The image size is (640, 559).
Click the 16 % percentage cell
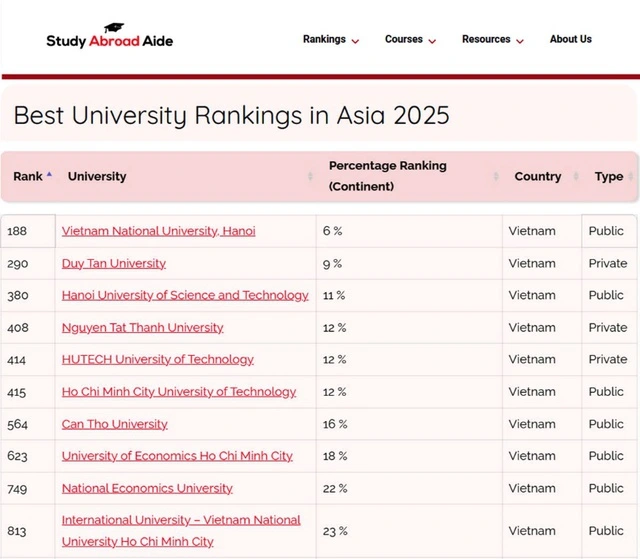click(x=409, y=424)
